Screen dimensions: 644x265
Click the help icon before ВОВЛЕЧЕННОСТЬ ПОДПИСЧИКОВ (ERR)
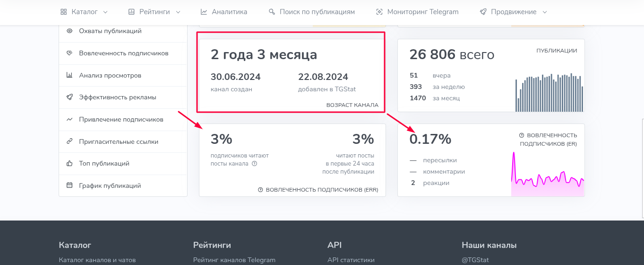click(x=260, y=190)
